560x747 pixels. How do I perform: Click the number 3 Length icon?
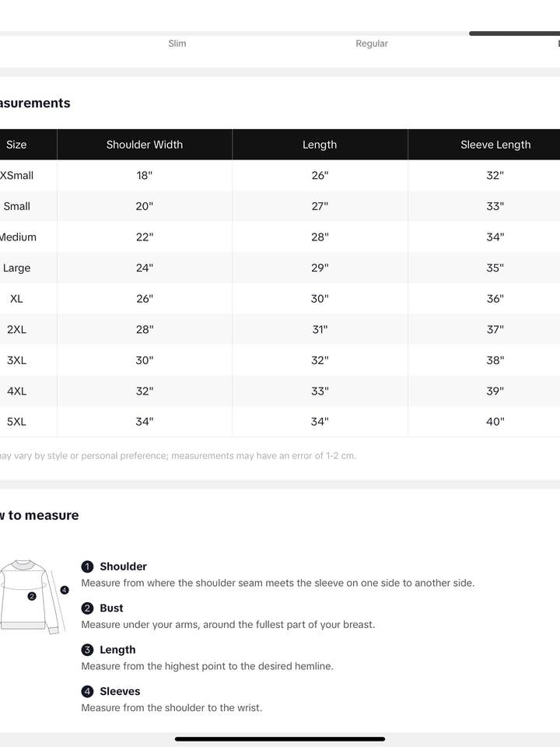pyautogui.click(x=88, y=650)
